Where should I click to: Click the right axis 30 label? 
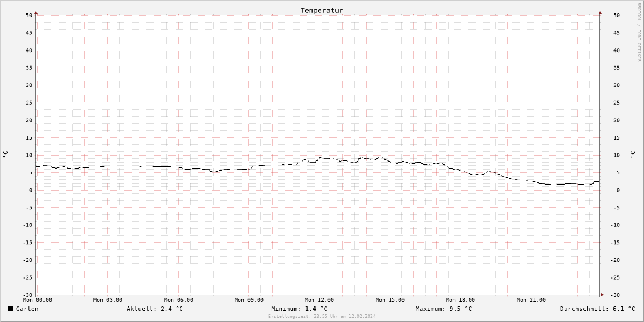click(x=617, y=85)
